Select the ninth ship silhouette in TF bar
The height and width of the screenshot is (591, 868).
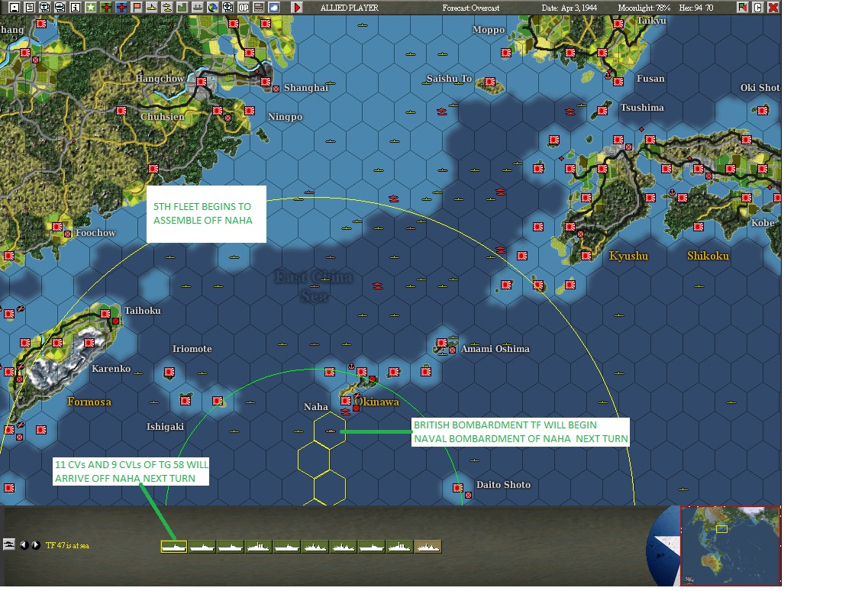click(400, 547)
